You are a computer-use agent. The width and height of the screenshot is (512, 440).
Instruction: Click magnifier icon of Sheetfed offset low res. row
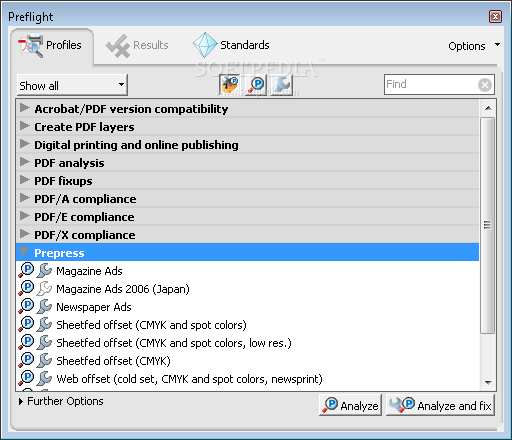(x=26, y=342)
